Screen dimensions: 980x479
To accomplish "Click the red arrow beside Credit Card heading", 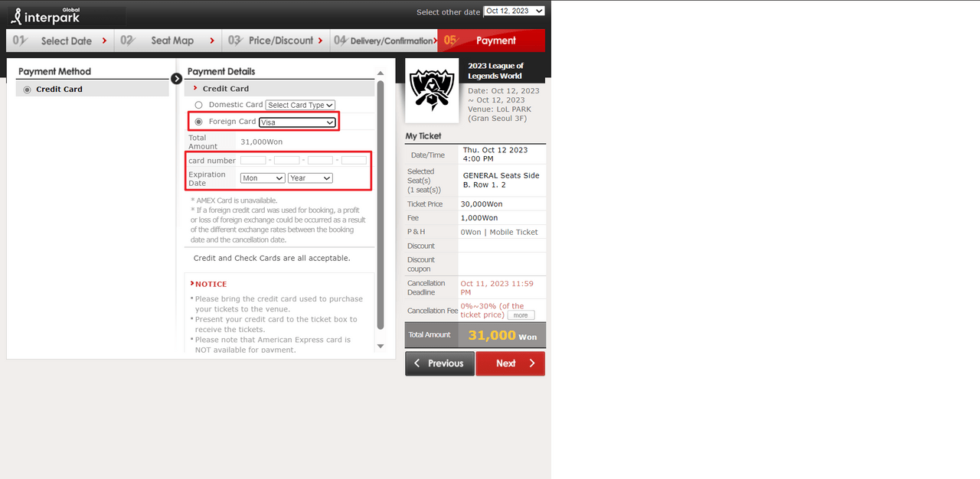I will [x=196, y=89].
